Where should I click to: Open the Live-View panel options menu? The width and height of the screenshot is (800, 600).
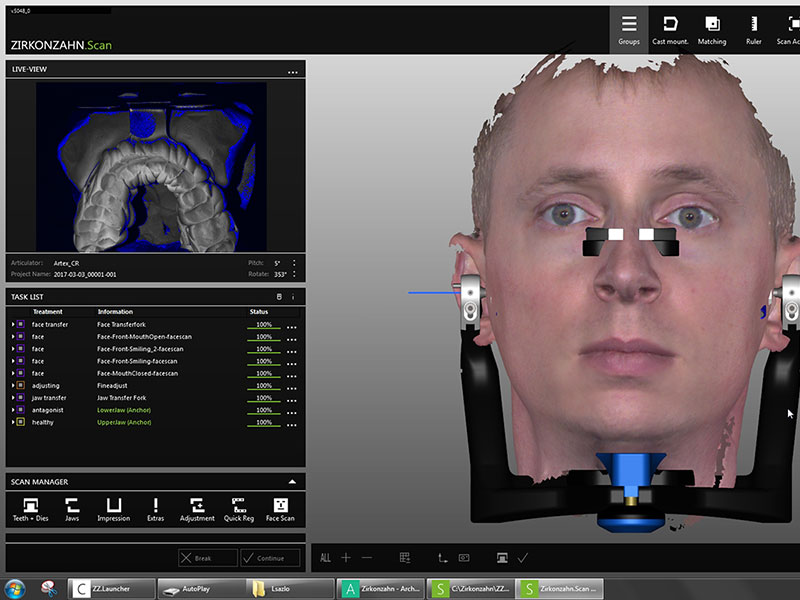(x=292, y=71)
